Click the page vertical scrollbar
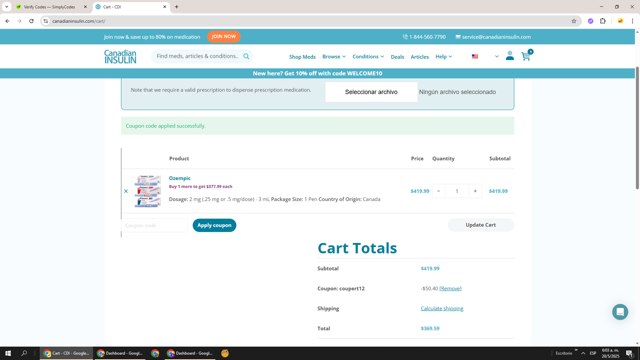The image size is (640, 360). point(637,128)
